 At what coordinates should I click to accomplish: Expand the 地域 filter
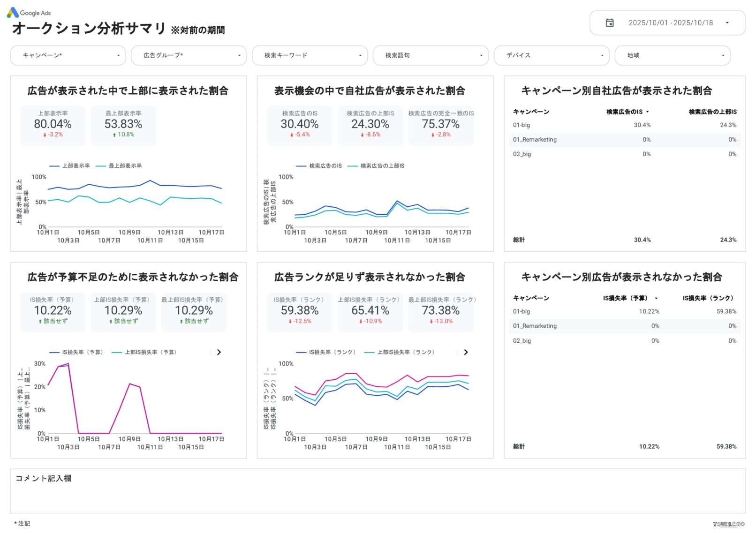(673, 55)
